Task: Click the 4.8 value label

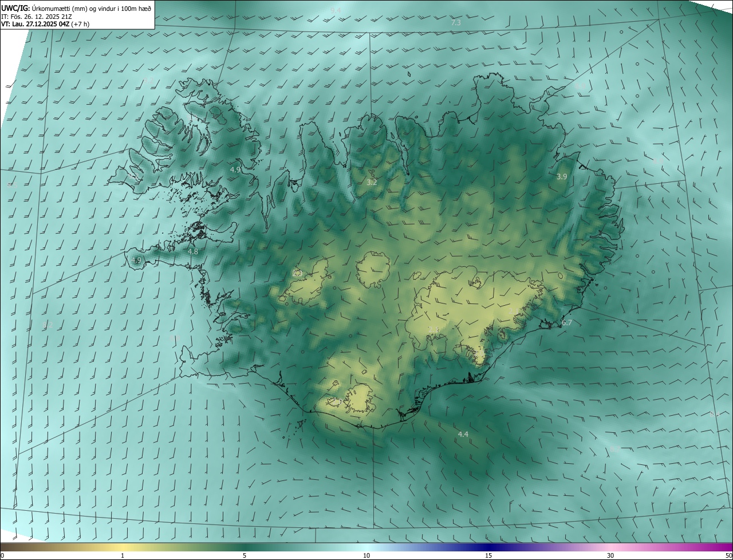Action: [x=193, y=251]
